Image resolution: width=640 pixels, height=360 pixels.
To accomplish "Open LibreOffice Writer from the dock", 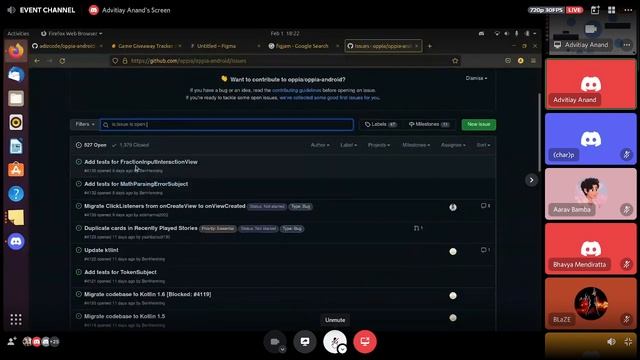I will click(x=16, y=146).
